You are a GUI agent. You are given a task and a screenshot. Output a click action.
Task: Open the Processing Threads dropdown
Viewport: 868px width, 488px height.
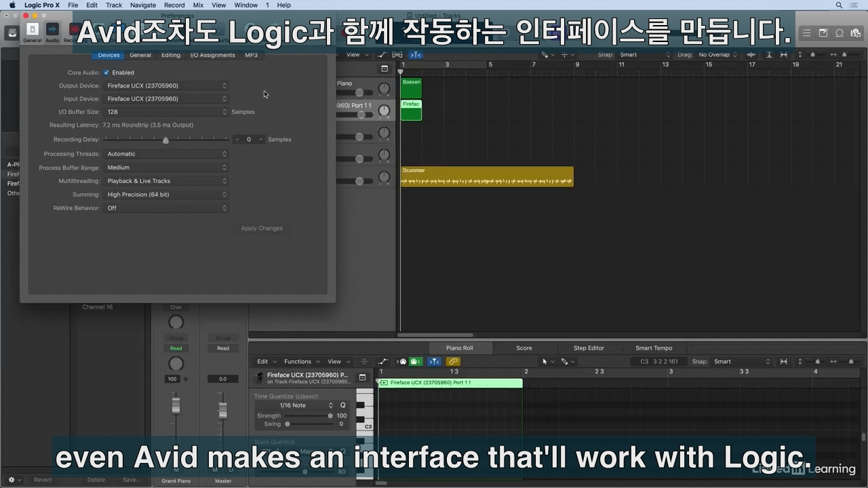click(x=166, y=154)
